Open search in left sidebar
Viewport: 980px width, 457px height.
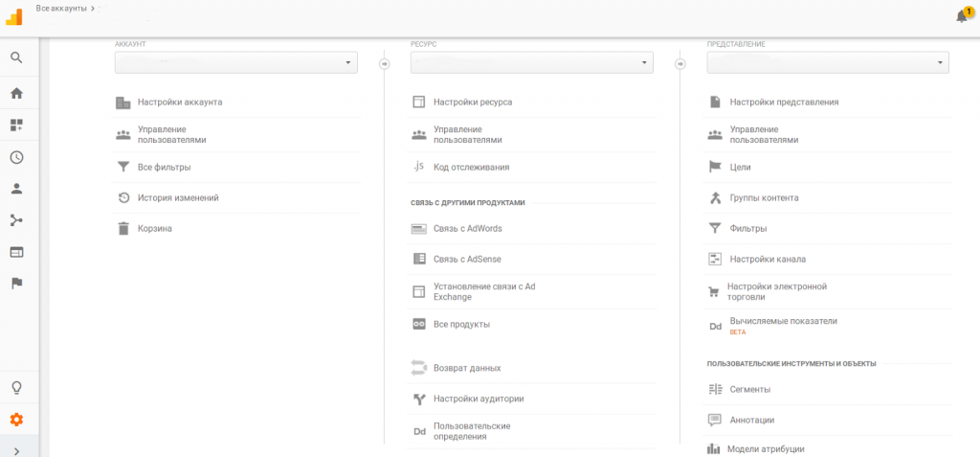pyautogui.click(x=17, y=57)
